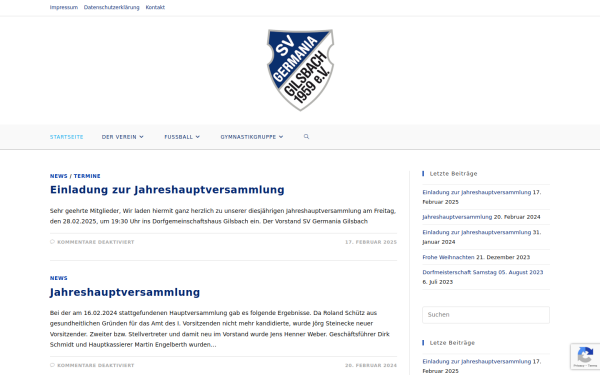Open sidebar Frohe Weihnachten link
This screenshot has height=375, width=600.
[448, 257]
